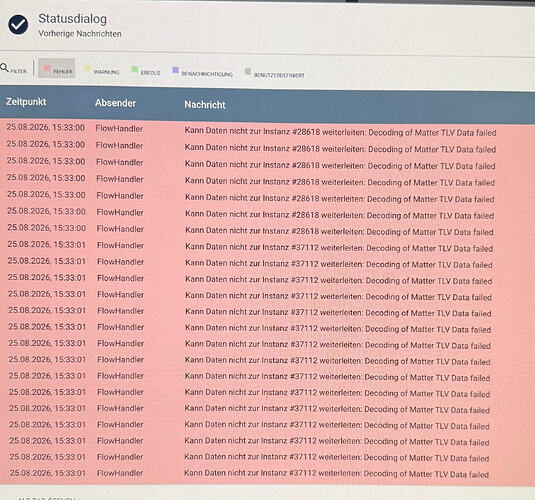Sort by the Zeitpunkt column header

[26, 102]
